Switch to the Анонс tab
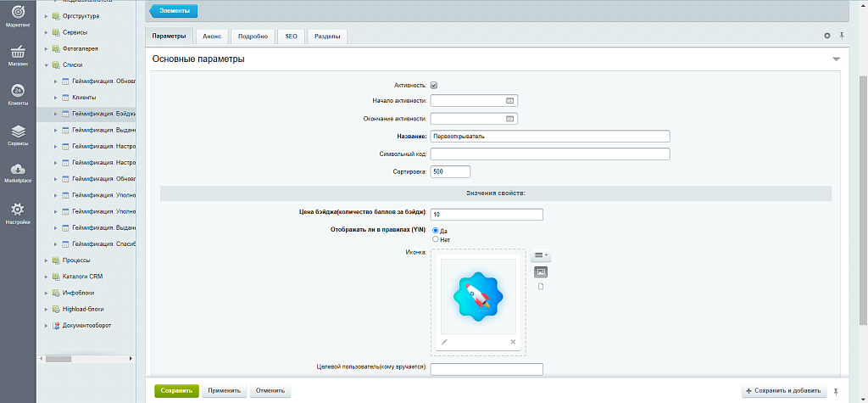 tap(211, 36)
